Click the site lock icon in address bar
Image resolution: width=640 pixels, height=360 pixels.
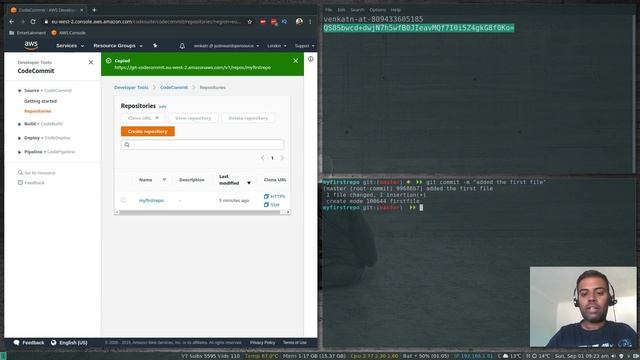click(46, 22)
